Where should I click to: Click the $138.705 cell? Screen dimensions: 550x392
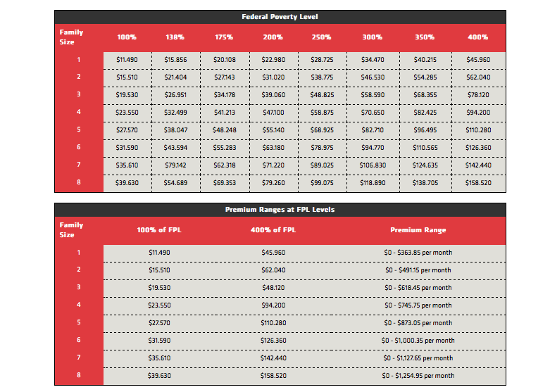pos(425,183)
